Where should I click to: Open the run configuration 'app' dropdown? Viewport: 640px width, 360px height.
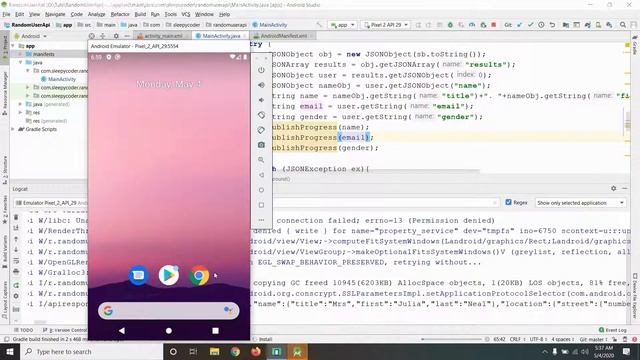click(342, 25)
